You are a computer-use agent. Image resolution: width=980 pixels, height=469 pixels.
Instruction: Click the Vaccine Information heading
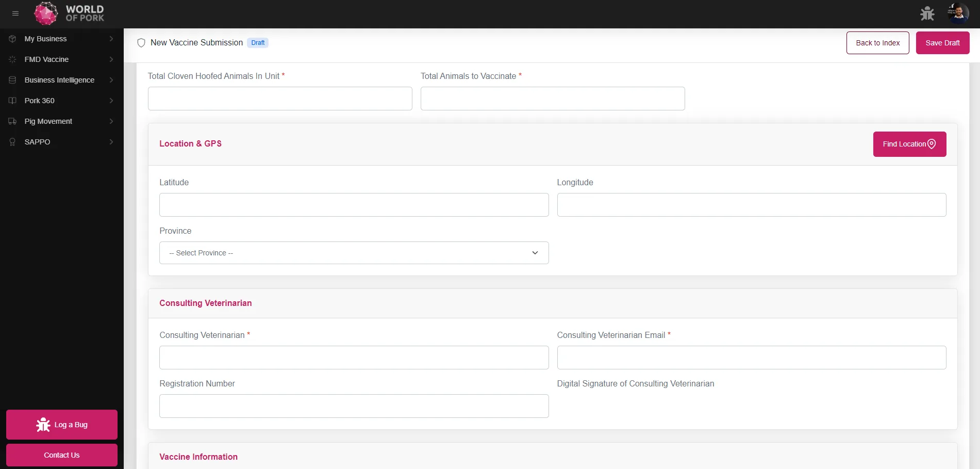pos(198,457)
